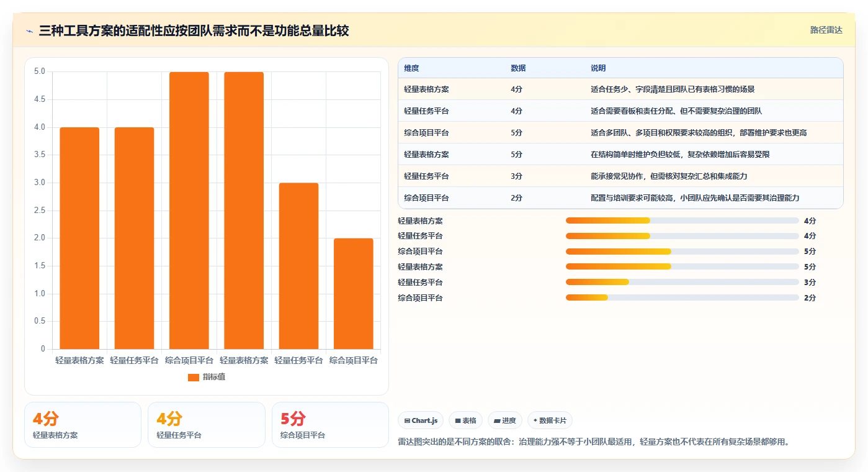Select the description 能承接常见协作，但需核对复杂汇总和集成能力

(669, 176)
